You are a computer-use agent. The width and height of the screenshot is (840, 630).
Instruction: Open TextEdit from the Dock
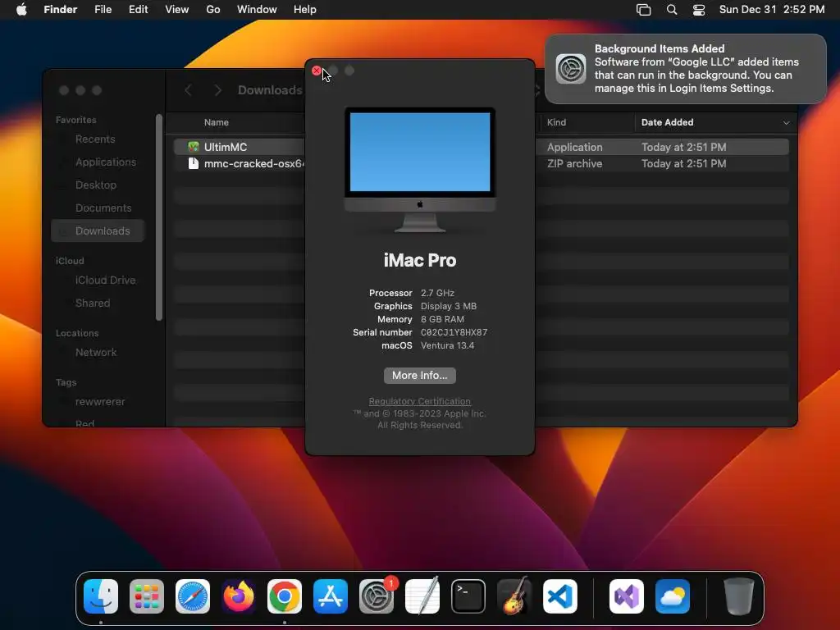[x=422, y=596]
